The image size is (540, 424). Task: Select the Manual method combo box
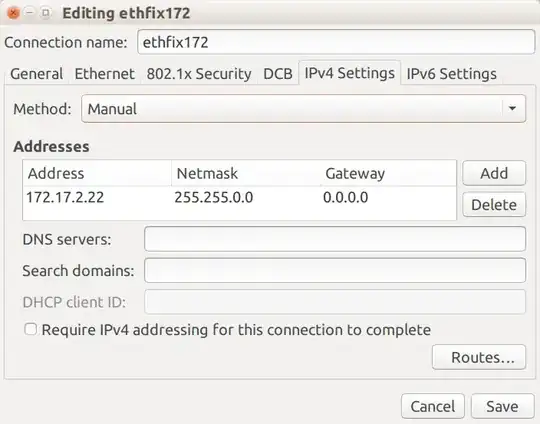[x=303, y=109]
